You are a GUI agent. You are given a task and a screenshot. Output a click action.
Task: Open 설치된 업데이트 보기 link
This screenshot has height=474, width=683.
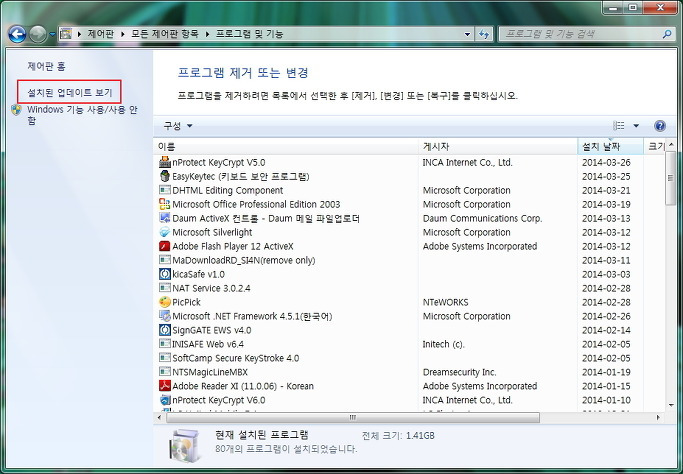[x=70, y=92]
